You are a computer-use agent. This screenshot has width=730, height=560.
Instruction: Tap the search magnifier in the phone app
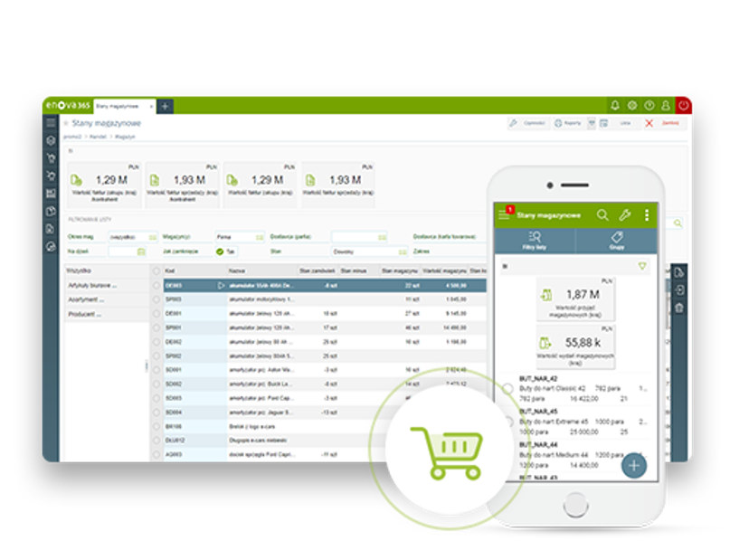click(602, 215)
